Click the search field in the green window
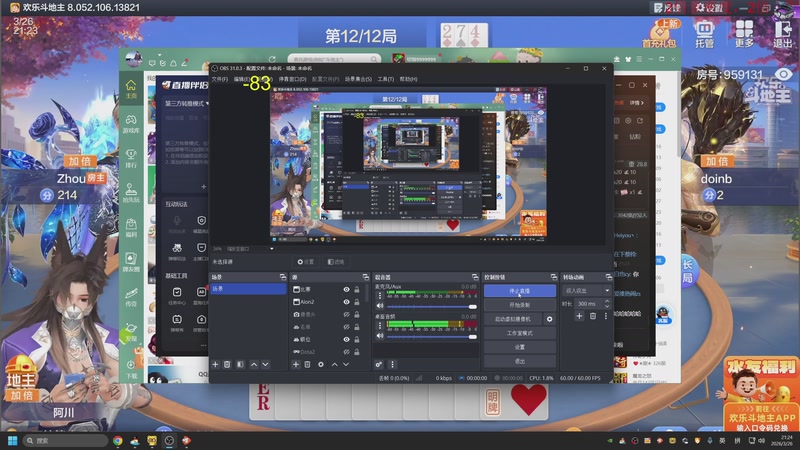The width and height of the screenshot is (800, 450). click(x=334, y=59)
